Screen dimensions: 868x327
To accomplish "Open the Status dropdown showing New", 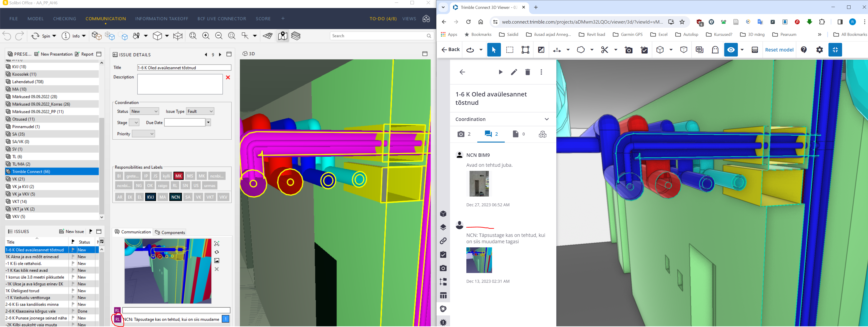I will pyautogui.click(x=144, y=111).
